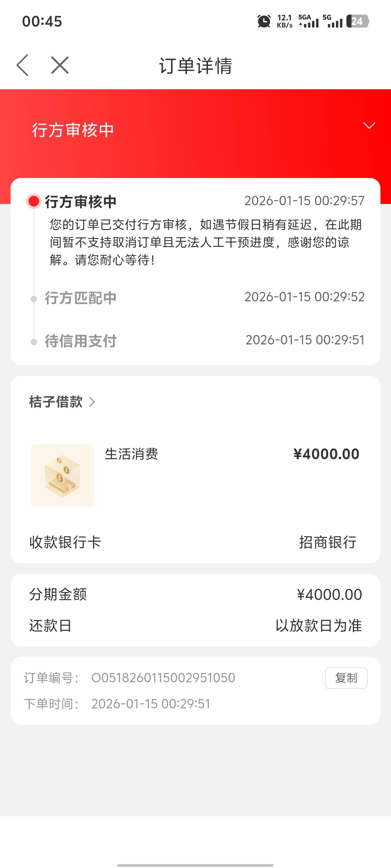Screen dimensions: 391x868
Task: Tap the gold coin product thumbnail
Action: [x=62, y=475]
